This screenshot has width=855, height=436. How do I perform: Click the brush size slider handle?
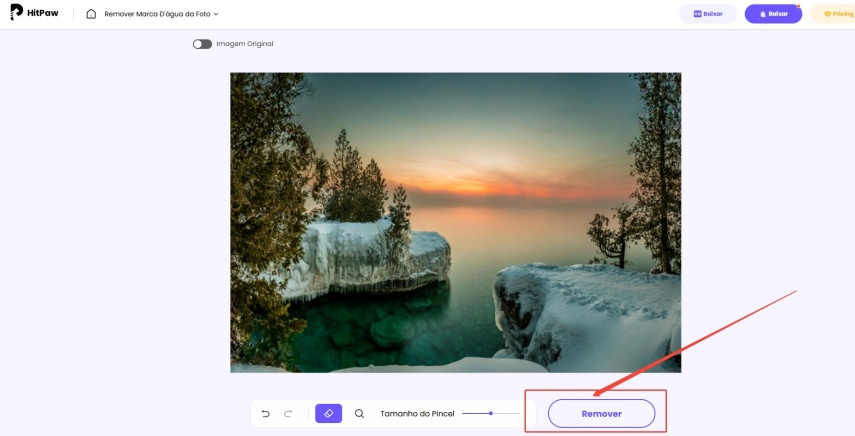(491, 414)
